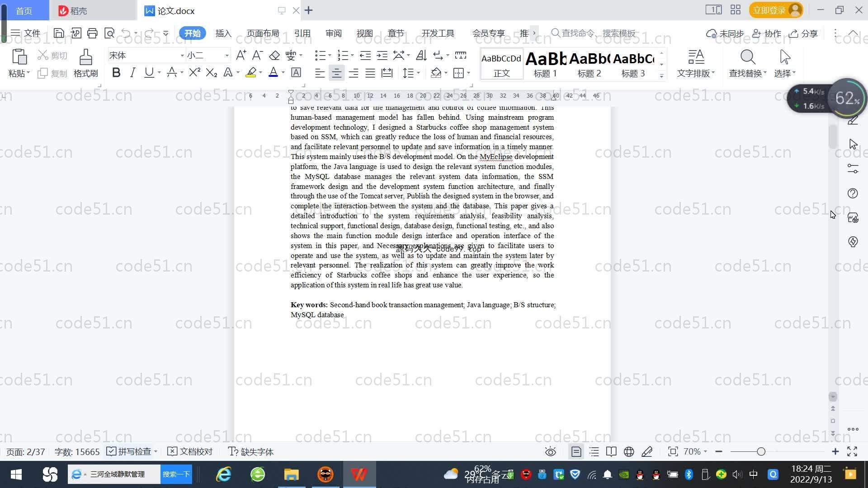Click the 协作 collaborate button
Screen dimensions: 868x488
[767, 33]
